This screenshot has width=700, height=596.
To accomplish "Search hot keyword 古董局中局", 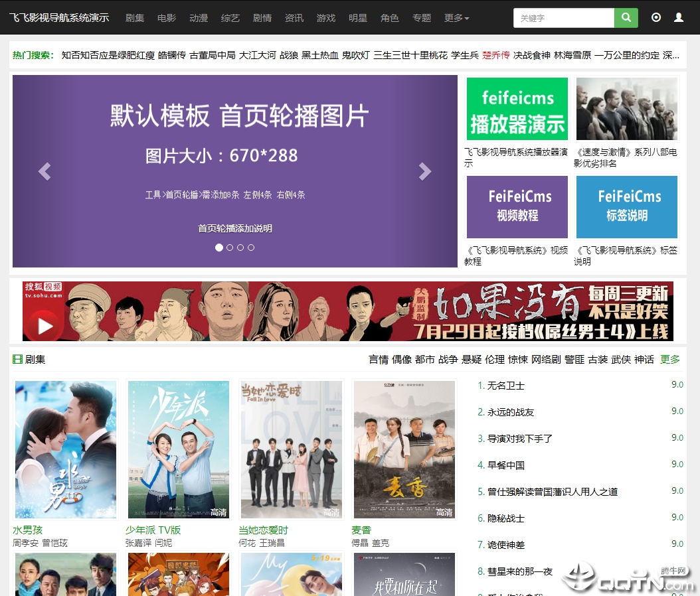I will tap(213, 55).
